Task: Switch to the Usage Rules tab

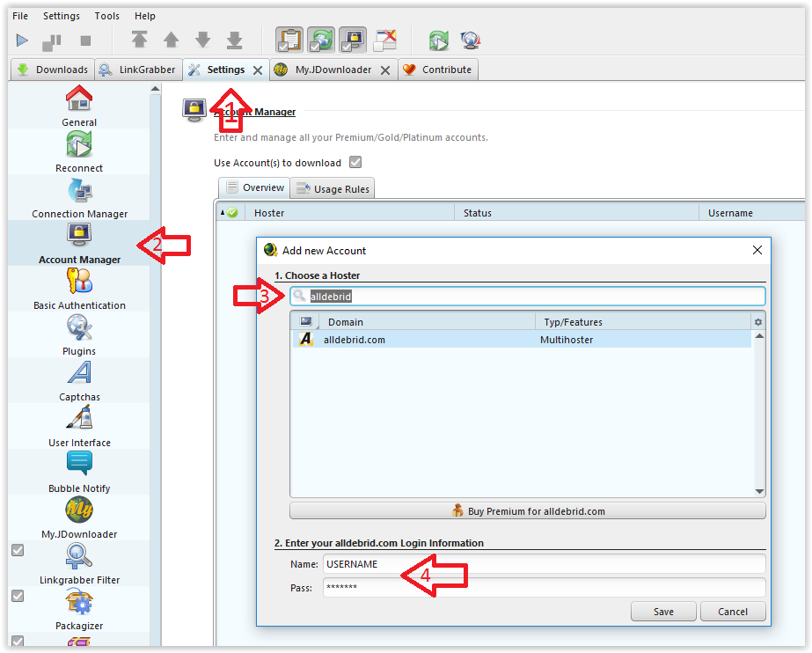Action: [333, 188]
